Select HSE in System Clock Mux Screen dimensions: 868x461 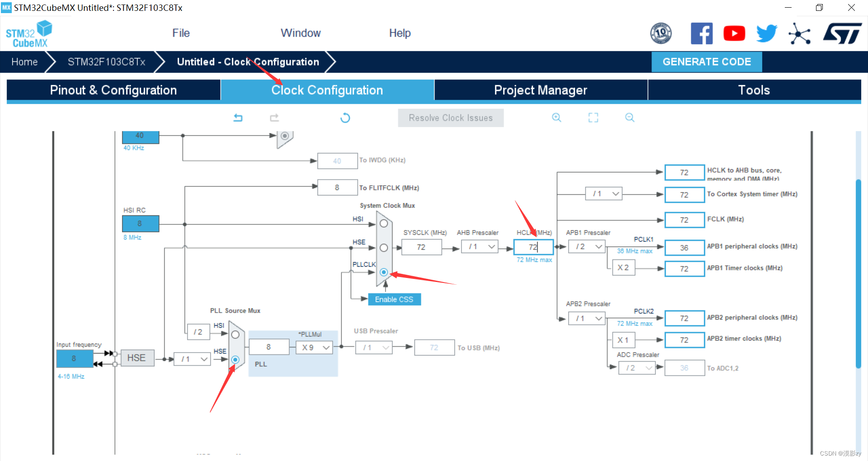point(384,248)
